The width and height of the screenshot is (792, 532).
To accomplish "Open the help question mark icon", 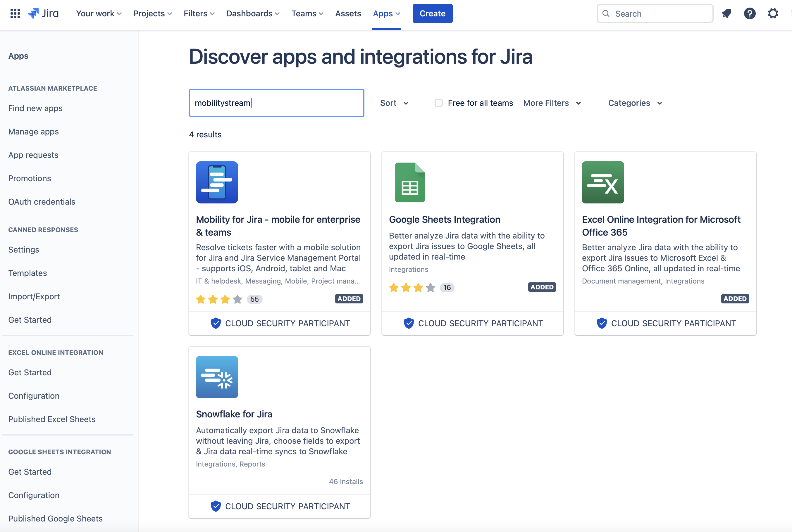I will pos(750,13).
